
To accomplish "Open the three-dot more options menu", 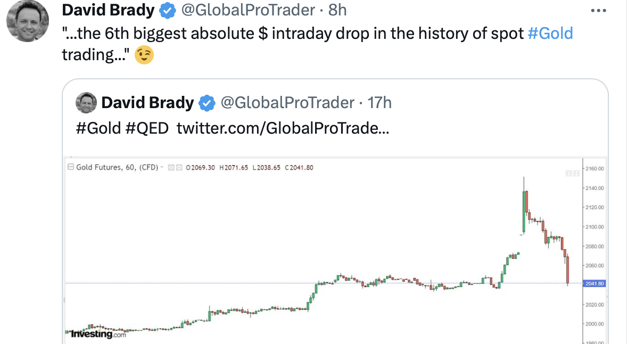I will tap(599, 10).
